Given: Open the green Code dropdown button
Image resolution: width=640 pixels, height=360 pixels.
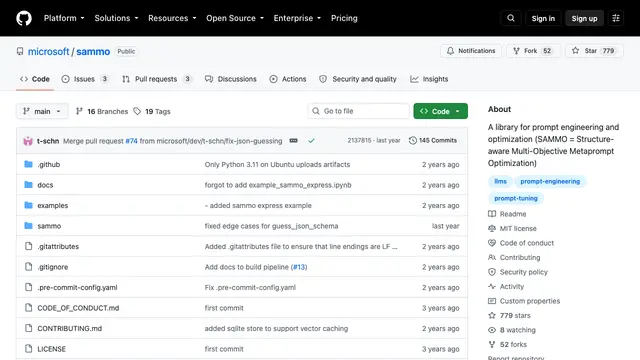Looking at the screenshot, I should tap(440, 111).
